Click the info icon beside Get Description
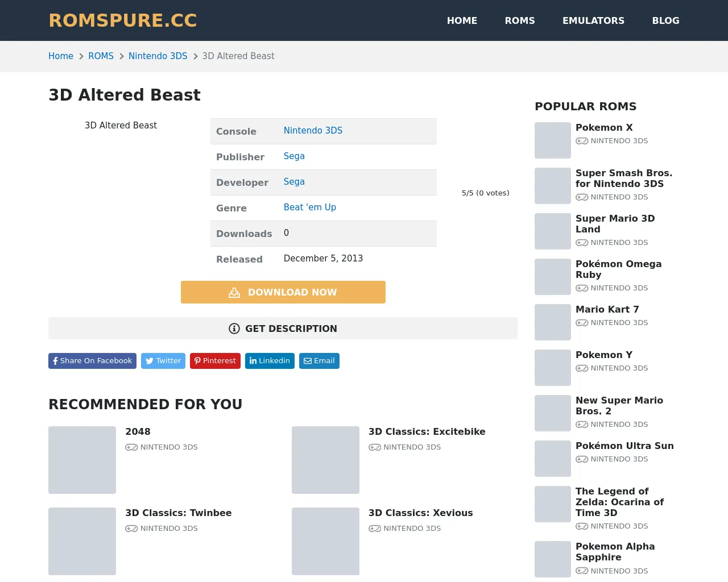 234,329
